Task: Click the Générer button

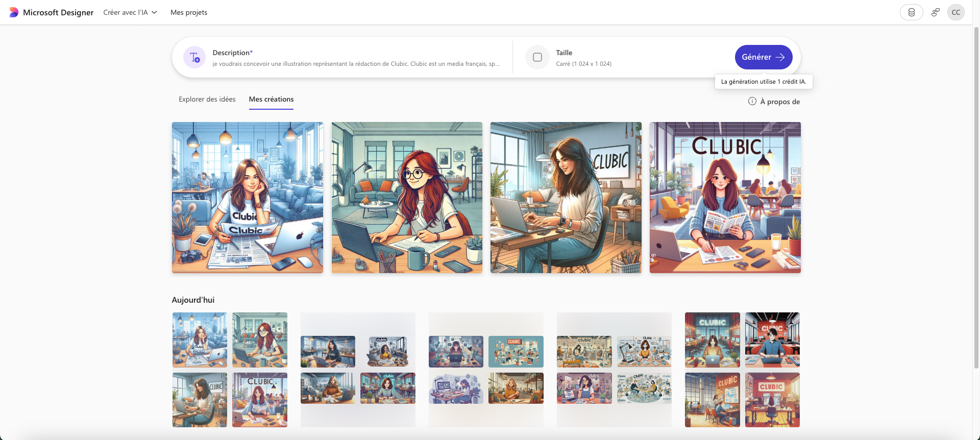Action: tap(764, 57)
